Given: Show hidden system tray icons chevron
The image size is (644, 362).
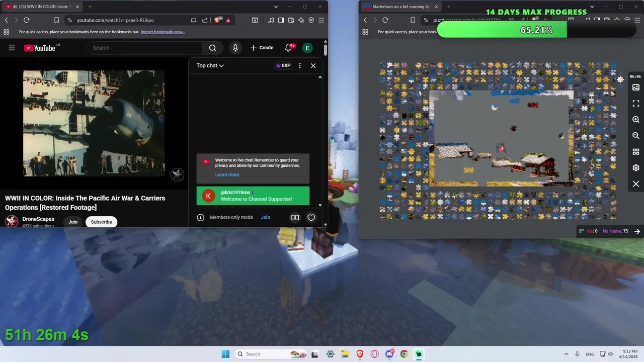Looking at the screenshot, I should coord(566,354).
